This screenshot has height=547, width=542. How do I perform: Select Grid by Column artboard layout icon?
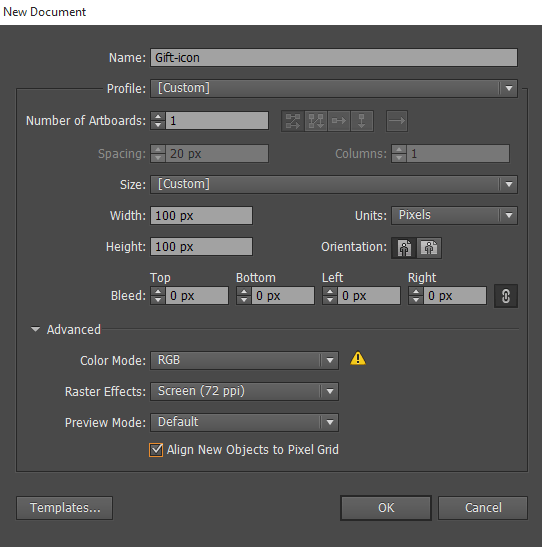[x=316, y=121]
